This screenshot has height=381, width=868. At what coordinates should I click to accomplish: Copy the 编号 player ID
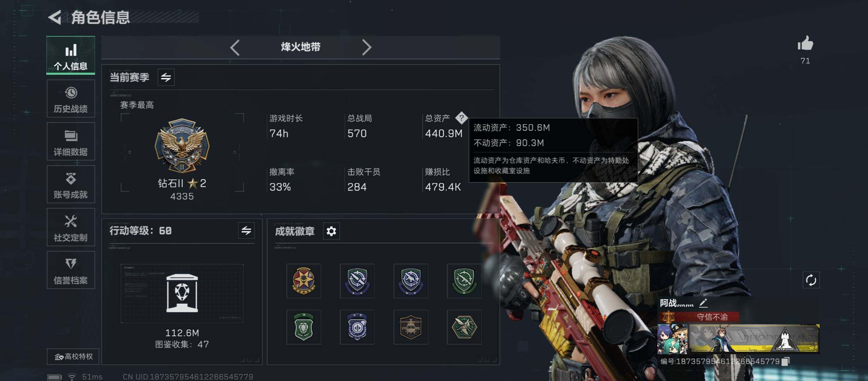coord(785,361)
